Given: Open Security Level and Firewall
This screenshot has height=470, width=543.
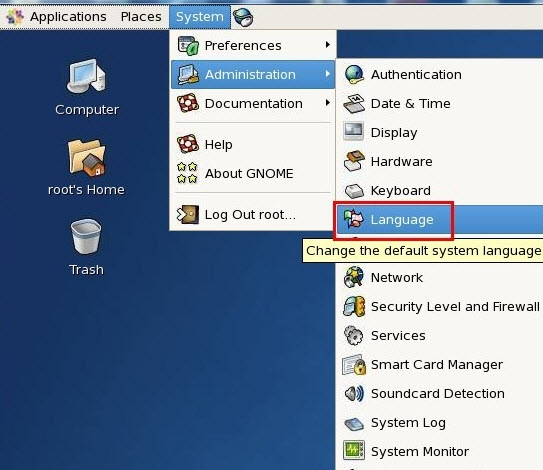Looking at the screenshot, I should click(439, 307).
